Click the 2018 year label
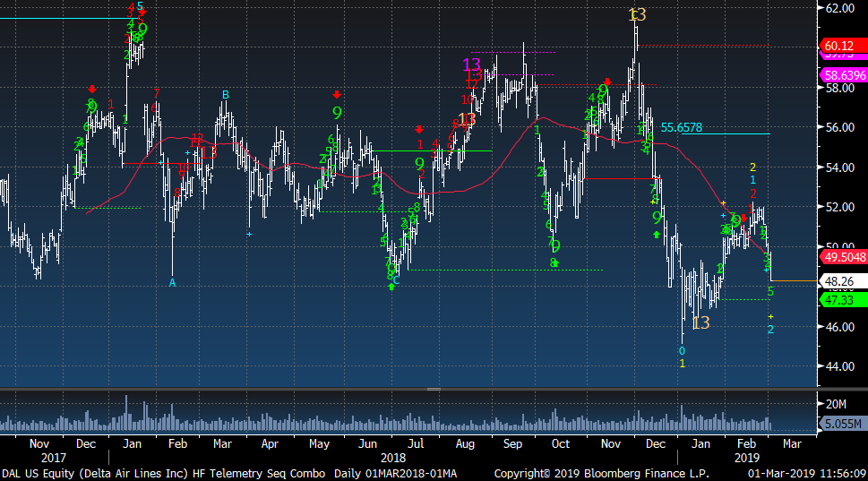 (x=393, y=459)
